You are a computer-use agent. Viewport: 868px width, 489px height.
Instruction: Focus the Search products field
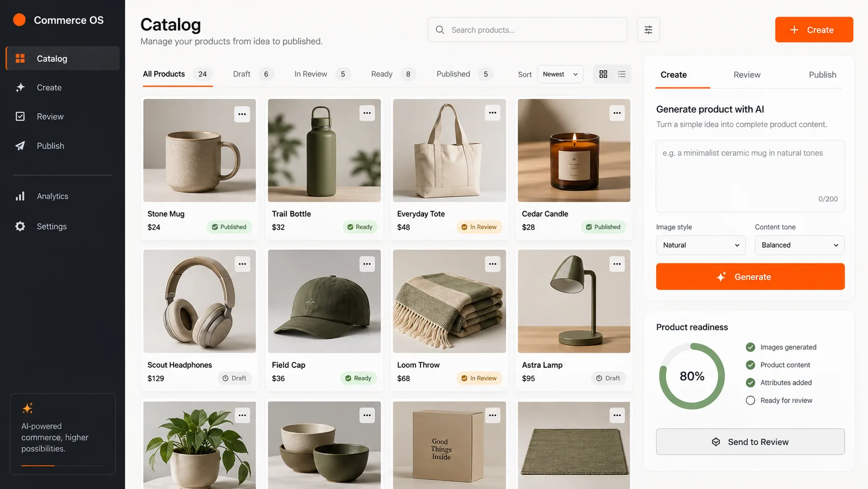[x=527, y=30]
